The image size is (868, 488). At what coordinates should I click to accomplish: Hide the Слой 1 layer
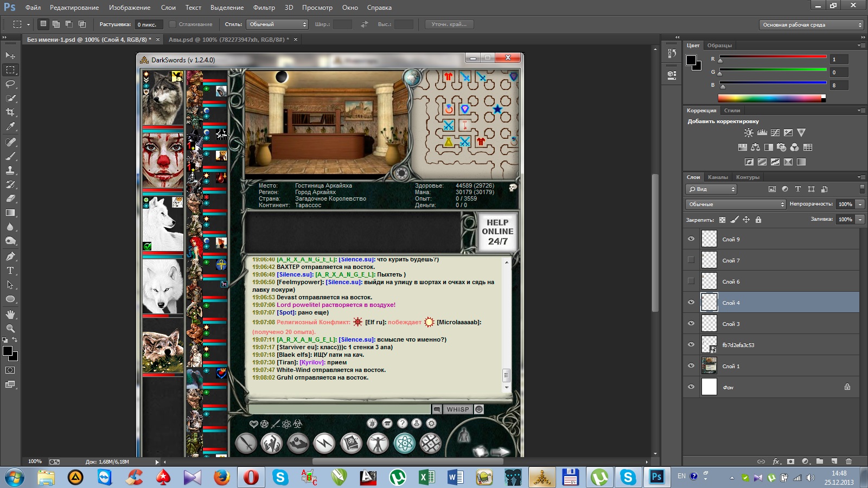(691, 366)
